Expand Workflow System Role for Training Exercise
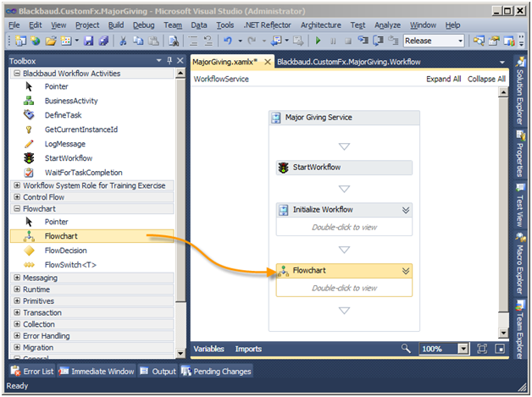Screen dimensions: 532x397 pyautogui.click(x=17, y=185)
